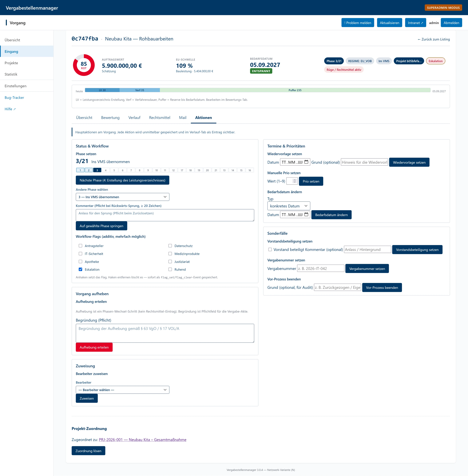Enable the Datenschutz flag
The height and width of the screenshot is (476, 468).
(x=170, y=246)
